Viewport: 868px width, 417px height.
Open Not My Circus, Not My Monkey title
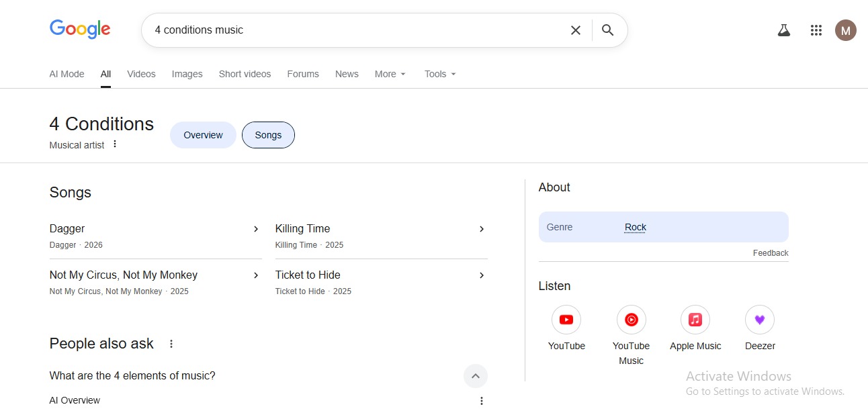(124, 275)
